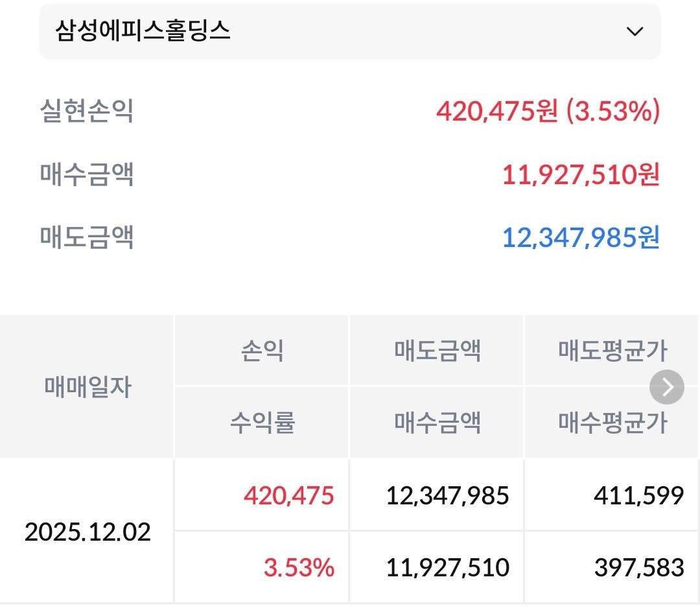Click the 수익률 column header
The image size is (700, 612).
(x=262, y=423)
